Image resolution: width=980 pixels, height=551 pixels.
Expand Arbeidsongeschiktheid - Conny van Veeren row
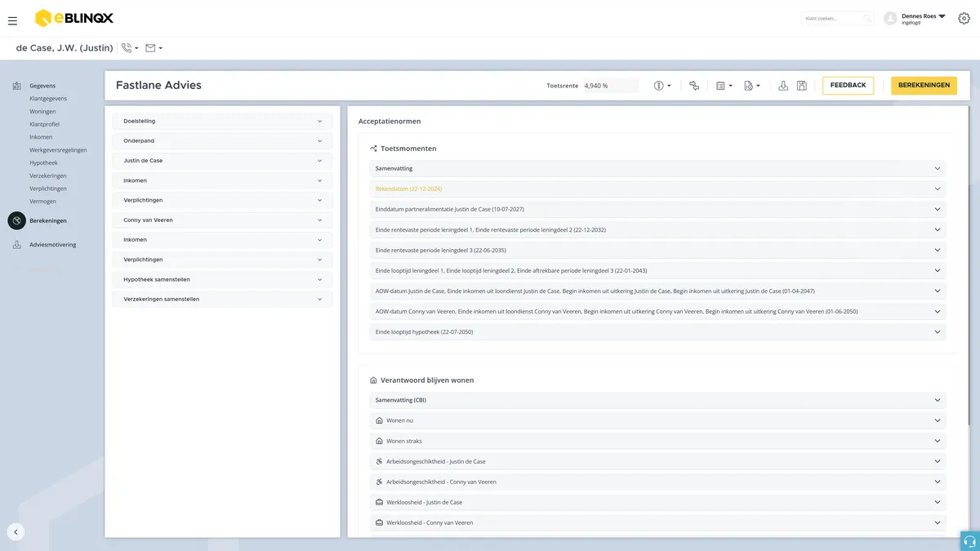point(657,482)
